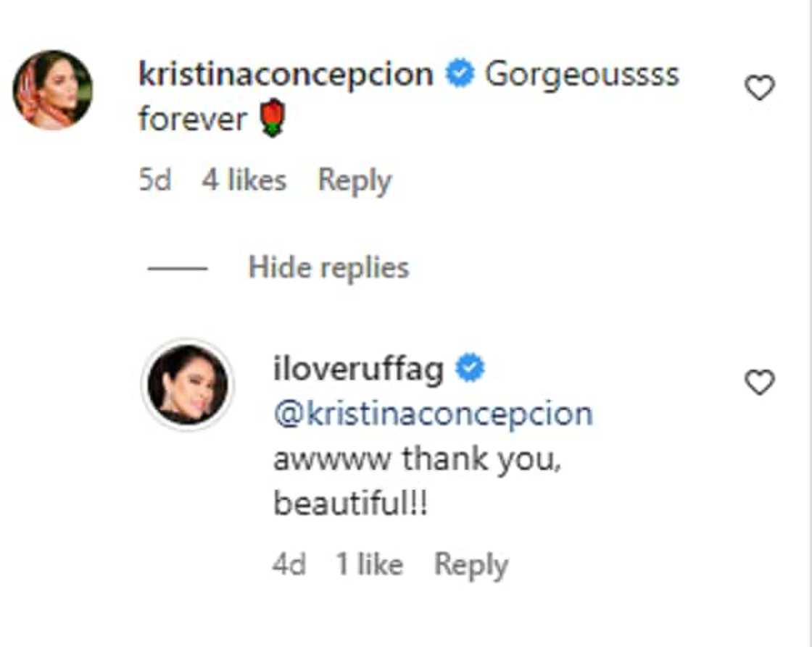Click the Gorgeoussss comment text

point(581,75)
